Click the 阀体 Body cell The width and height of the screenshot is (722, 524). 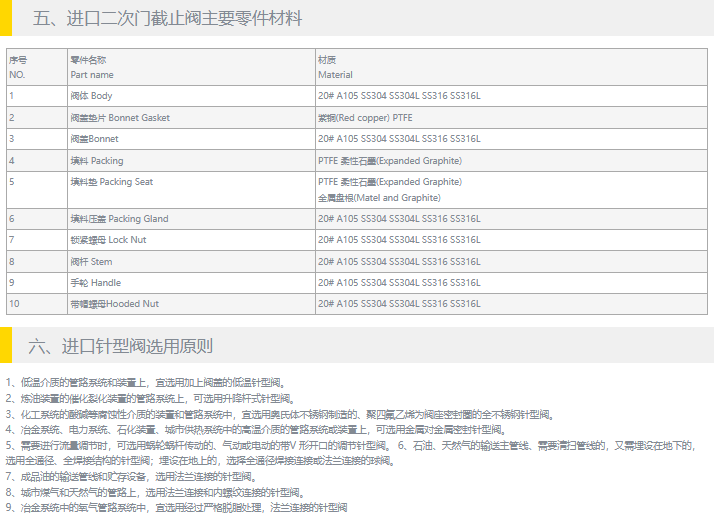pos(91,96)
